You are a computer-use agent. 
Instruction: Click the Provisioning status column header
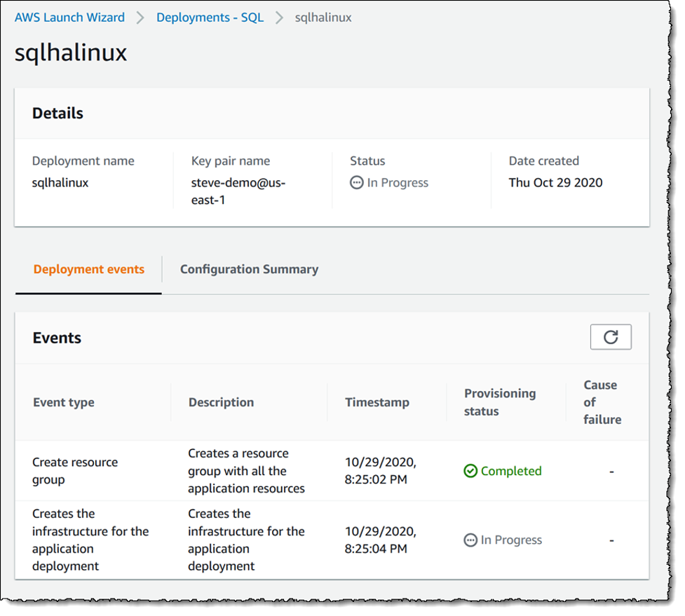click(x=500, y=402)
